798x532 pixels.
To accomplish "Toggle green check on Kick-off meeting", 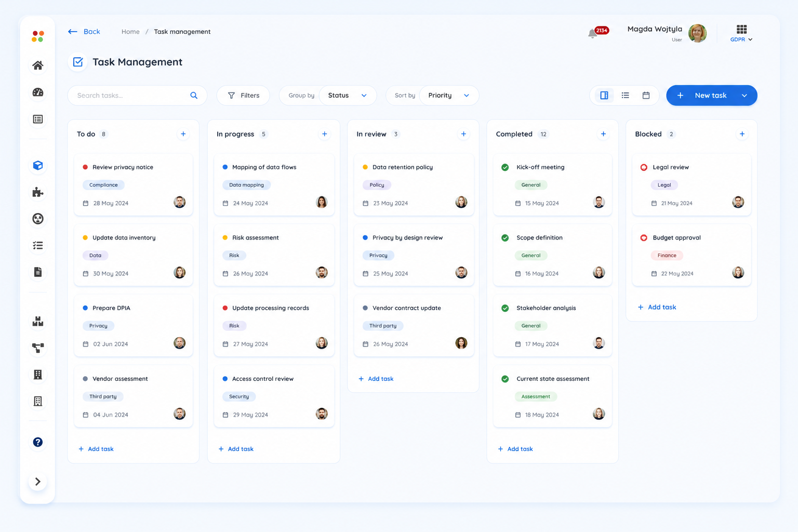I will click(x=505, y=167).
